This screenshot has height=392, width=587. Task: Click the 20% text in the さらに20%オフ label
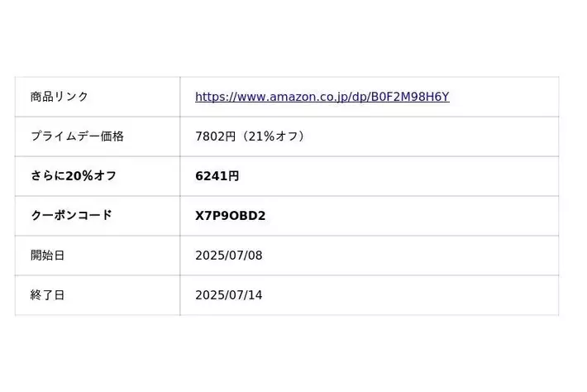(80, 176)
